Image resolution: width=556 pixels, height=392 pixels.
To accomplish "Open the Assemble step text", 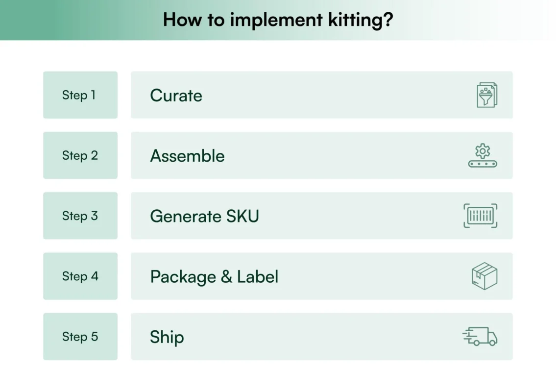I will (x=187, y=156).
